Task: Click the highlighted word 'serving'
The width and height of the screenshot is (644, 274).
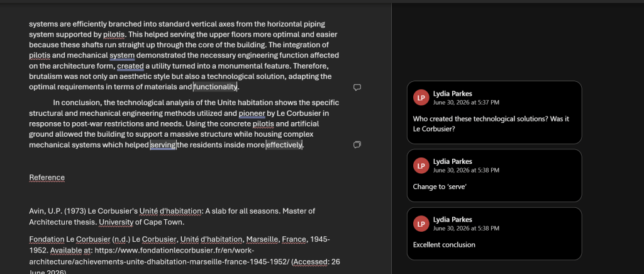Action: [163, 145]
